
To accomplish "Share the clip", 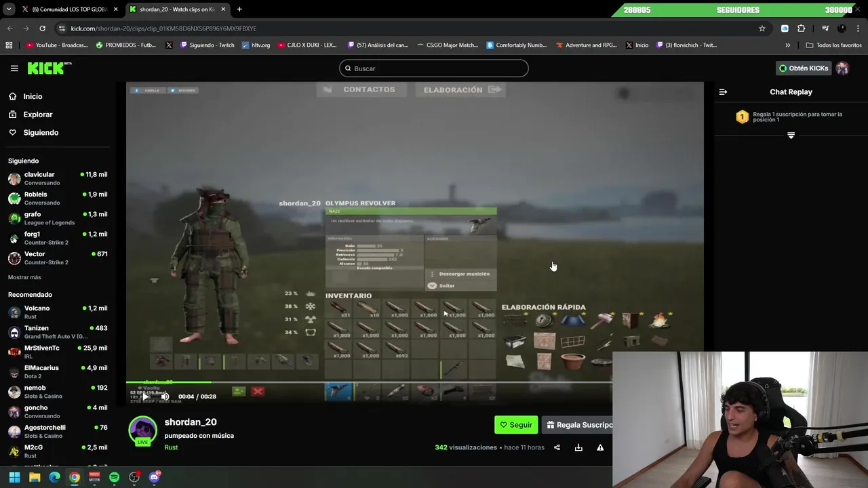I will coord(557,447).
